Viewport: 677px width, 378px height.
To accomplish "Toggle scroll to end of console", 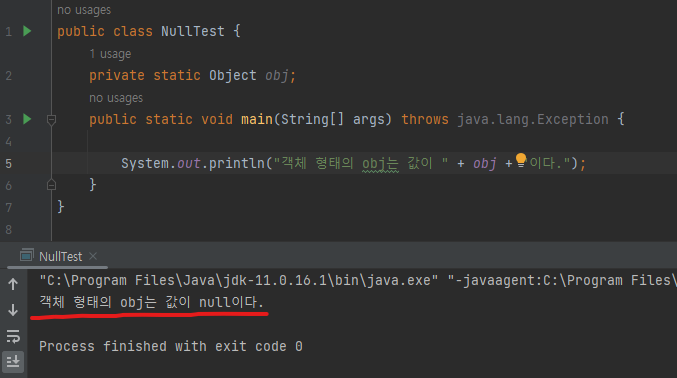I will coord(13,361).
